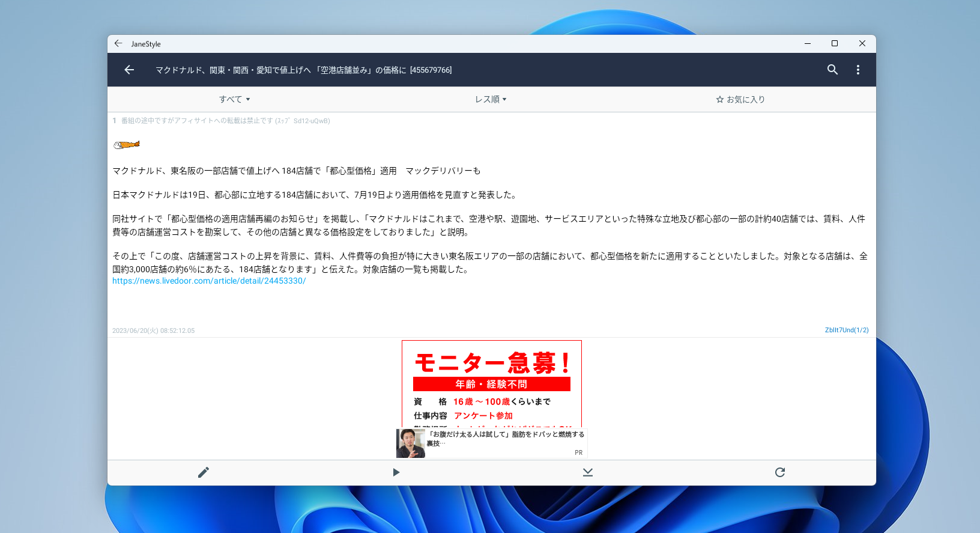Click the JaneStyle window title text
Viewport: 980px width, 533px height.
coord(146,44)
